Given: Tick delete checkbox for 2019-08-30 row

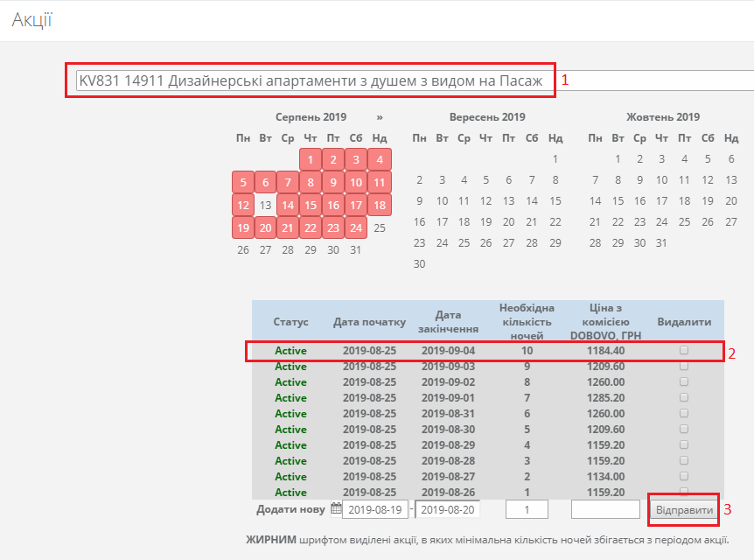Looking at the screenshot, I should [684, 429].
